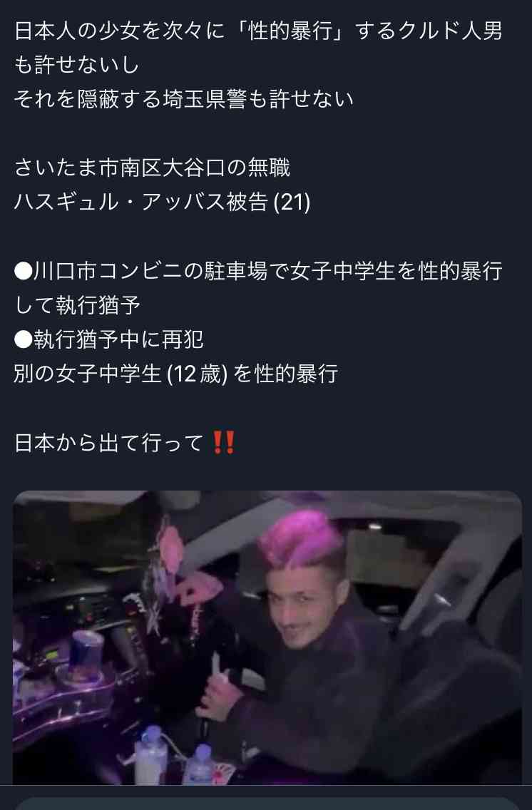Tap the red double exclamation emoji
The height and width of the screenshot is (810, 532).
[x=224, y=444]
